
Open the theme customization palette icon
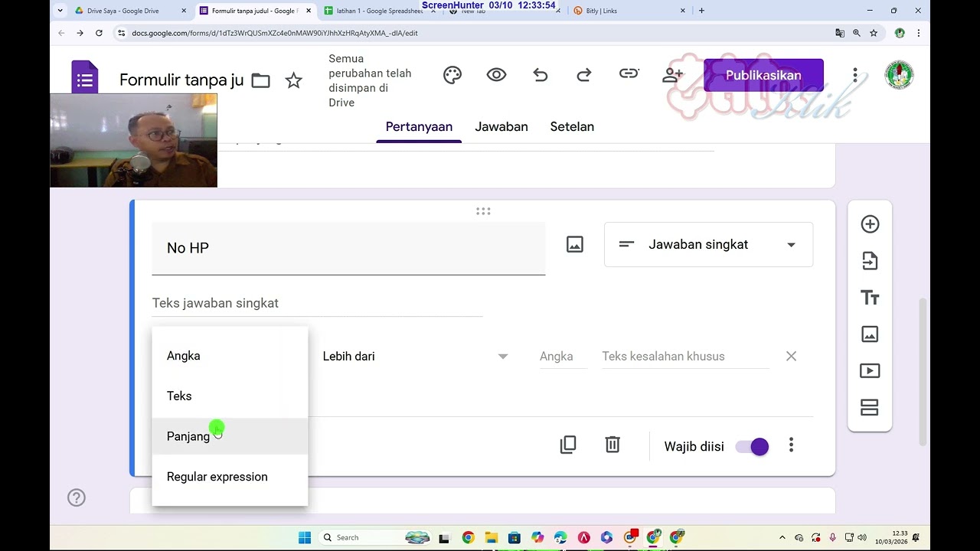point(452,75)
